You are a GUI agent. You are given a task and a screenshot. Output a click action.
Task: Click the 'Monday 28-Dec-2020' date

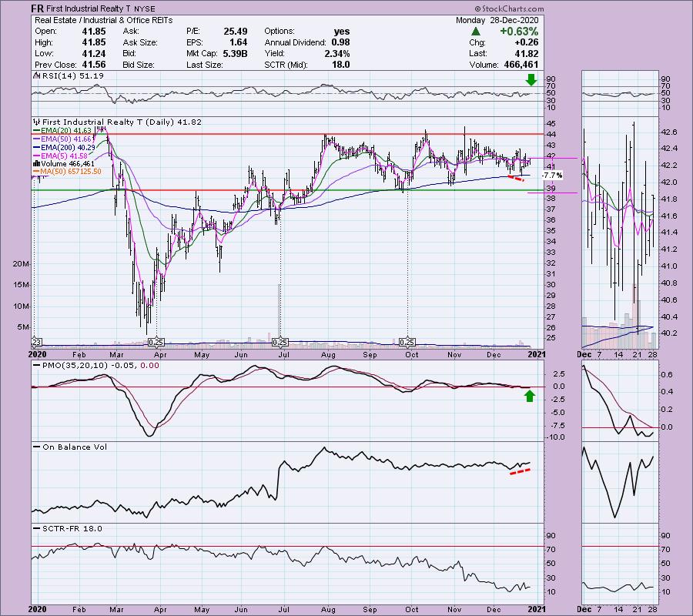[x=497, y=20]
